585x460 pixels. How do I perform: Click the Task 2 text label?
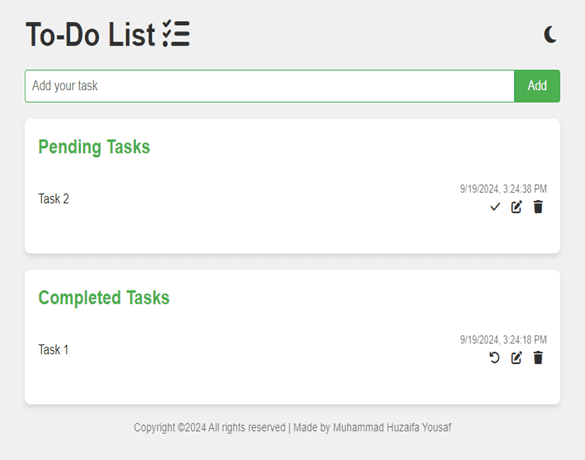click(x=54, y=199)
